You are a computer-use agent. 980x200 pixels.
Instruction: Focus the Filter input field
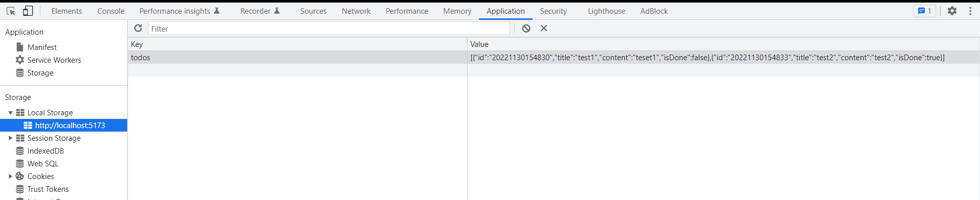click(329, 29)
